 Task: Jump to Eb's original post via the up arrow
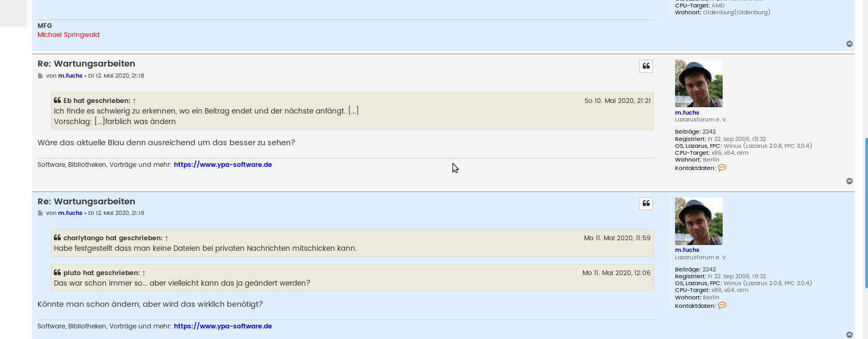coord(134,101)
